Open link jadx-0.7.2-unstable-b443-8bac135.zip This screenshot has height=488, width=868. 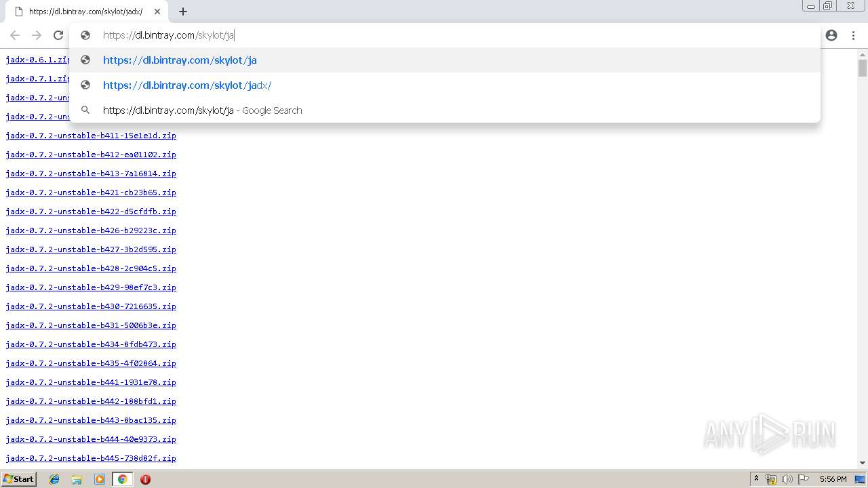click(91, 420)
